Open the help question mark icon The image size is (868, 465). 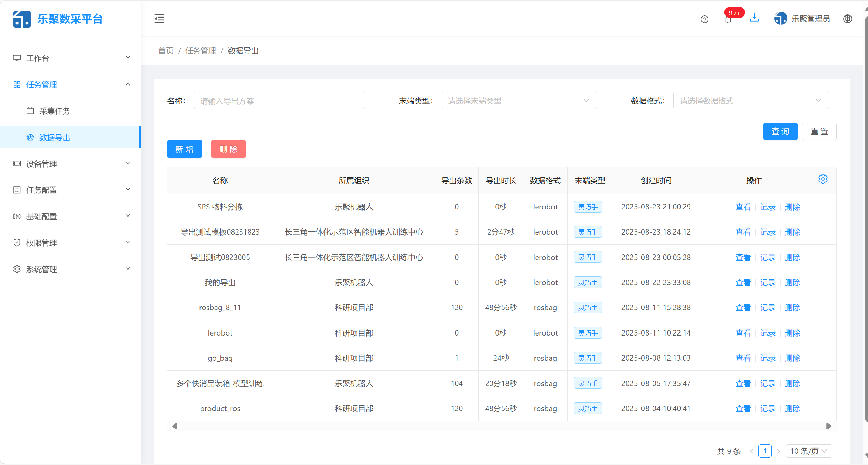[705, 19]
